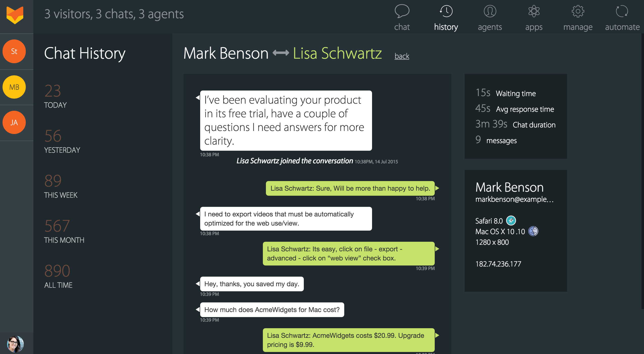Image resolution: width=644 pixels, height=354 pixels.
Task: Select the history clock icon
Action: 446,11
